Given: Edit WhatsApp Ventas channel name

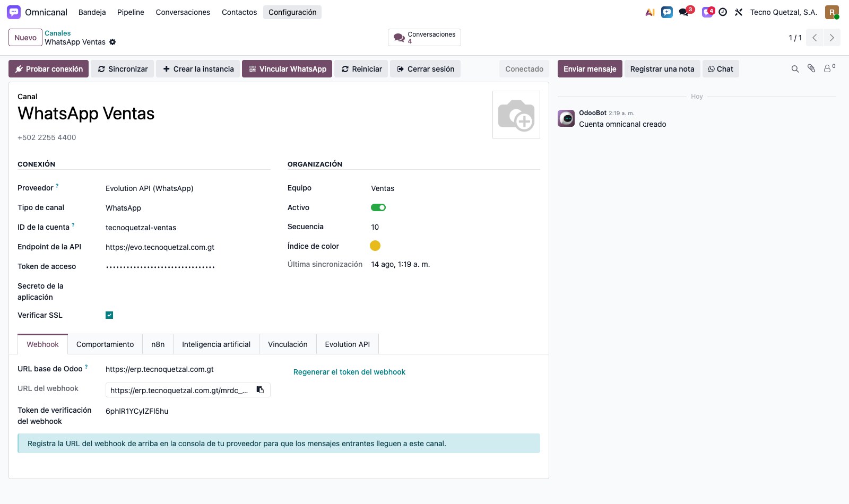Looking at the screenshot, I should coord(86,114).
